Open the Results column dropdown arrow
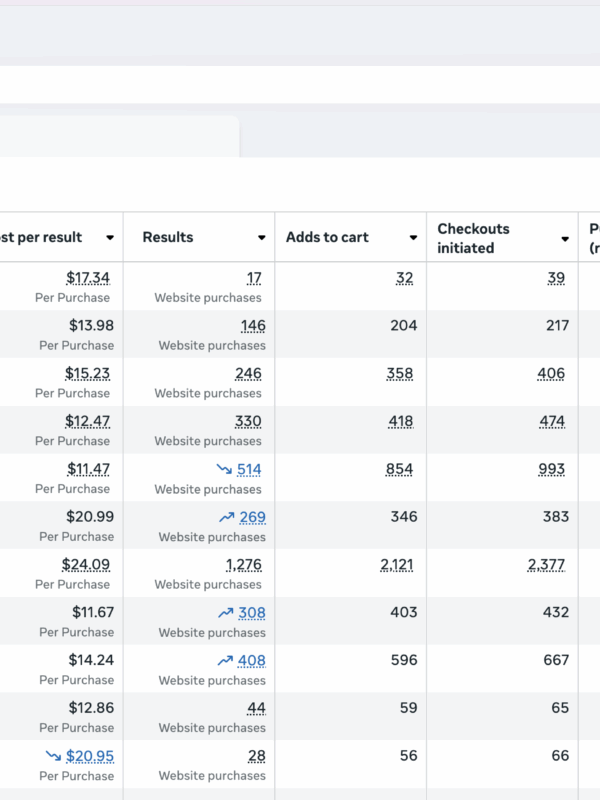 [261, 238]
